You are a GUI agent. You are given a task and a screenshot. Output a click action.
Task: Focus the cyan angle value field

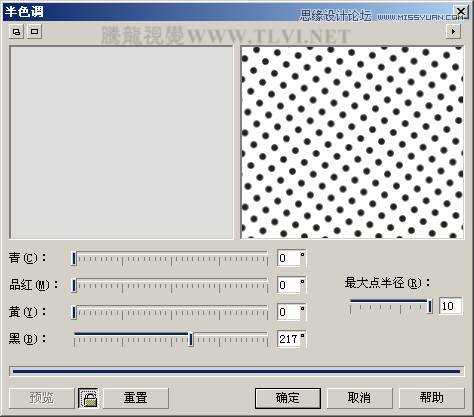tap(291, 258)
